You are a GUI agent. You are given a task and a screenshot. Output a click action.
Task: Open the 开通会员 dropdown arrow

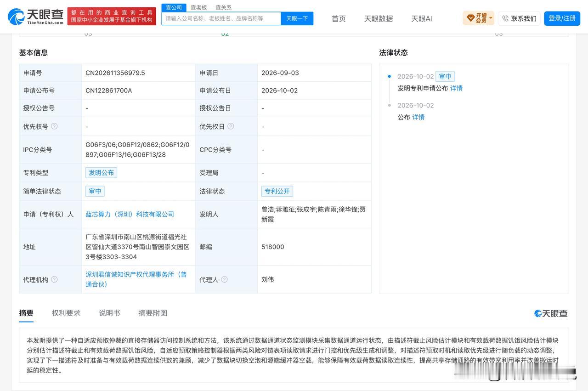491,18
